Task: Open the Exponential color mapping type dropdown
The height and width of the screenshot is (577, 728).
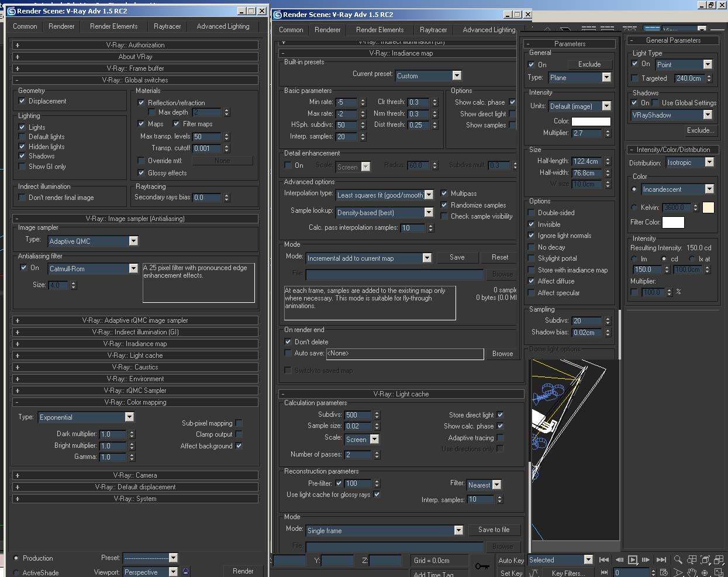Action: coord(129,417)
